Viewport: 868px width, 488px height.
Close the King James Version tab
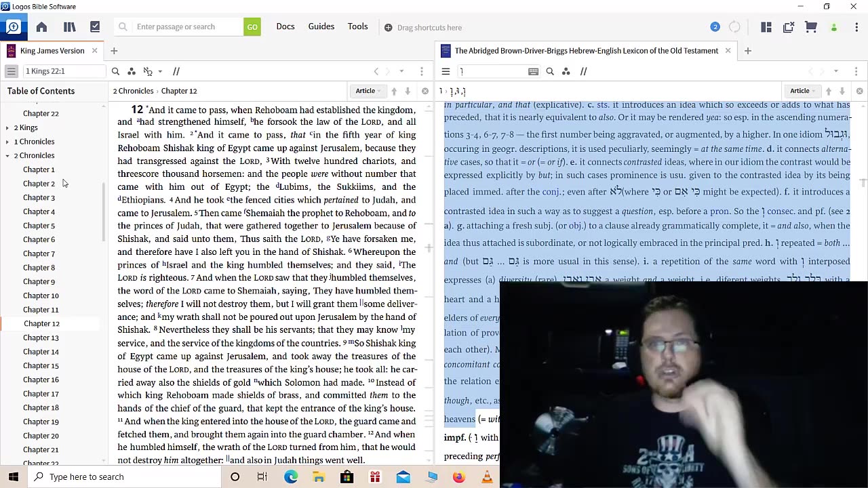[94, 51]
